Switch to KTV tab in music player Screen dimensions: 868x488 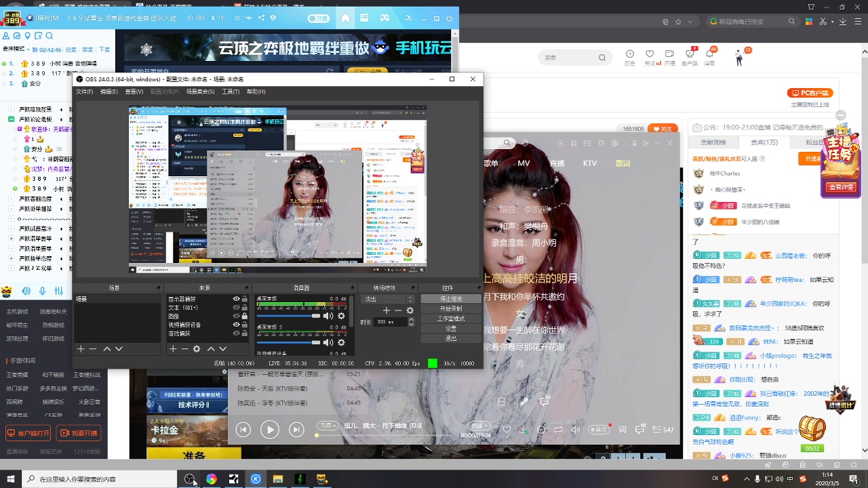pos(590,163)
